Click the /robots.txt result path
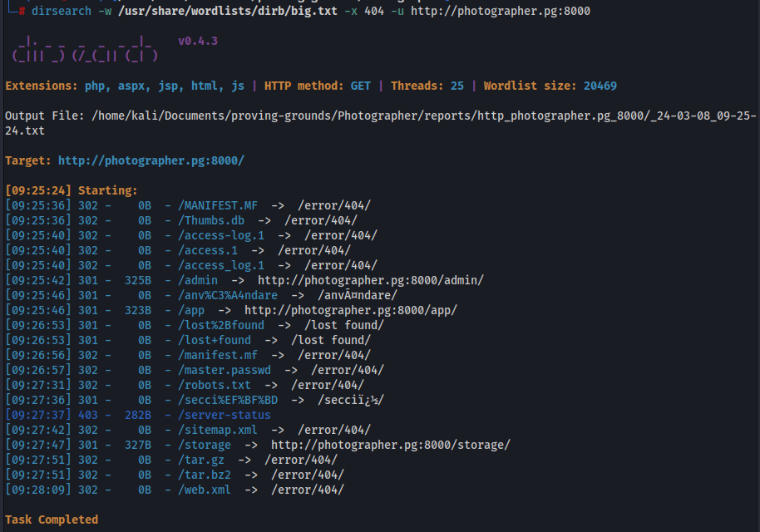Screen dimensions: 760x532 coord(214,385)
